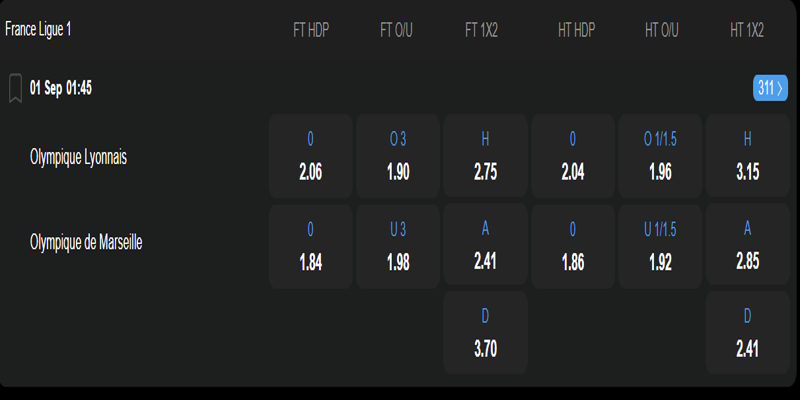
Task: Select full-time handicap Marseille at 1.84
Action: point(310,246)
